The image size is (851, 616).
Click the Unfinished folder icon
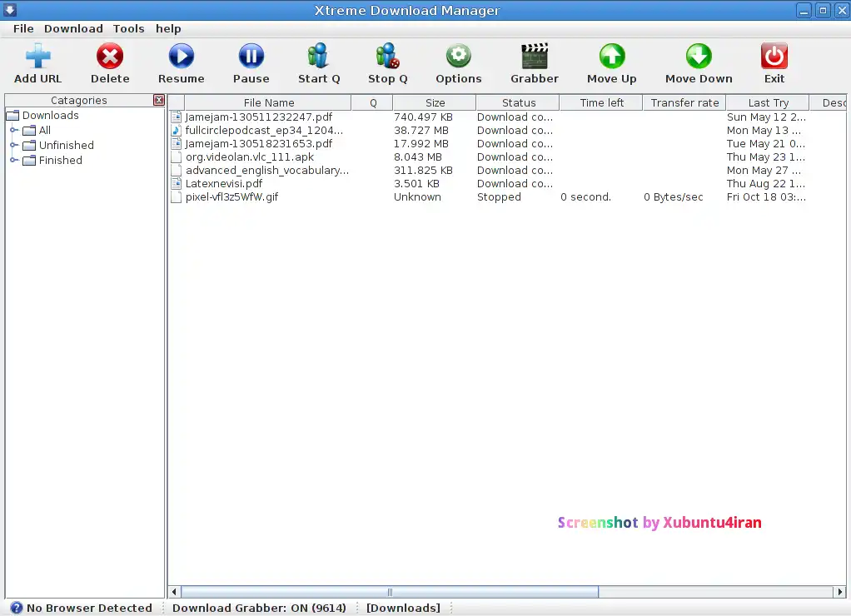[x=29, y=145]
